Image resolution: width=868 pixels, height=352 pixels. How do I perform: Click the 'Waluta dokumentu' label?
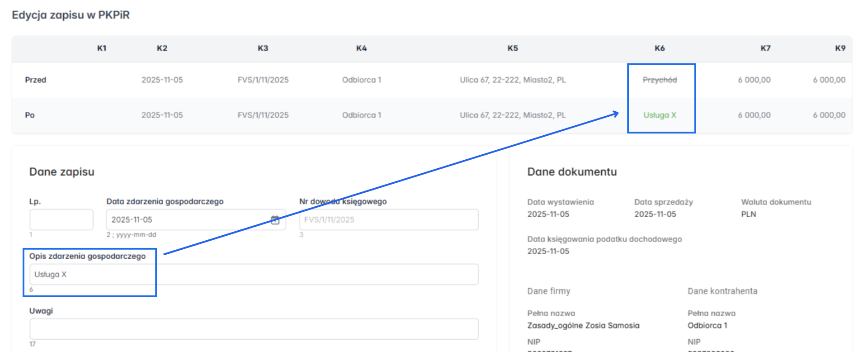tap(776, 202)
